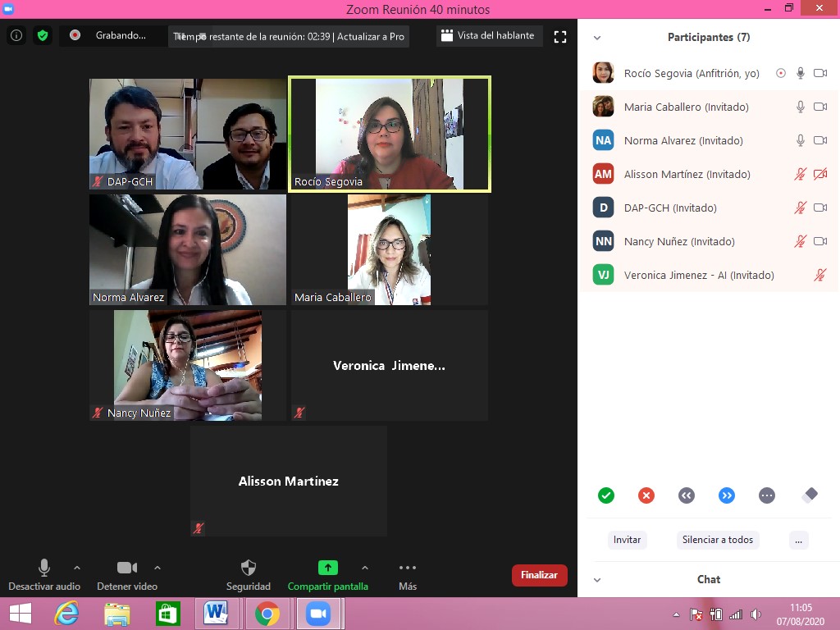Open share screen options arrow

365,568
